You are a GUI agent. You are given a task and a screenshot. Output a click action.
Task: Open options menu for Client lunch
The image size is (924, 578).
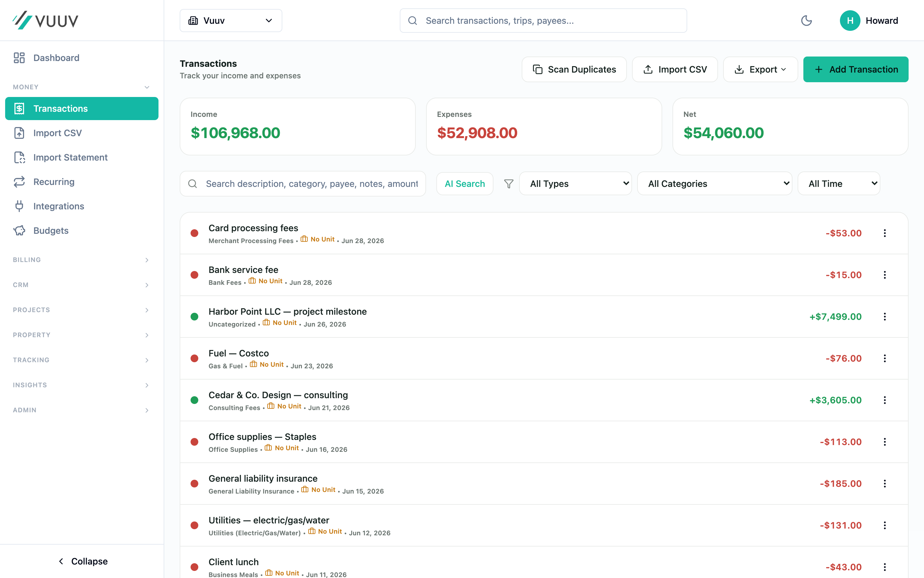tap(885, 567)
